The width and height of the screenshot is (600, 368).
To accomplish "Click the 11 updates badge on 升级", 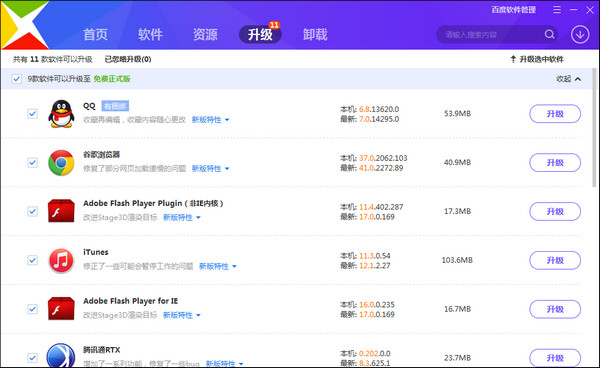I will pos(274,25).
